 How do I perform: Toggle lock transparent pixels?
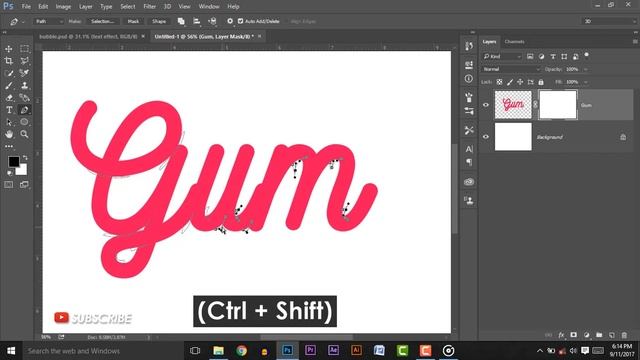point(499,82)
